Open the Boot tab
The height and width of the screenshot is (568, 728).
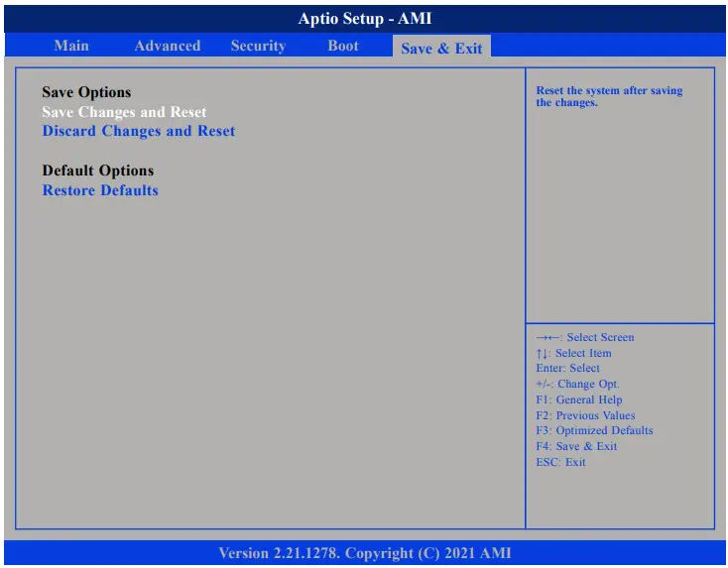(343, 46)
